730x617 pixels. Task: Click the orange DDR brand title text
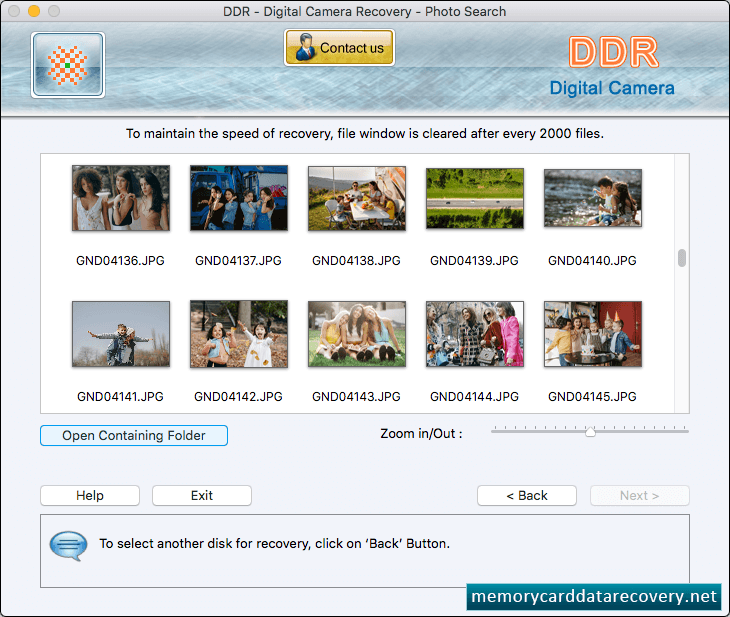pos(614,52)
